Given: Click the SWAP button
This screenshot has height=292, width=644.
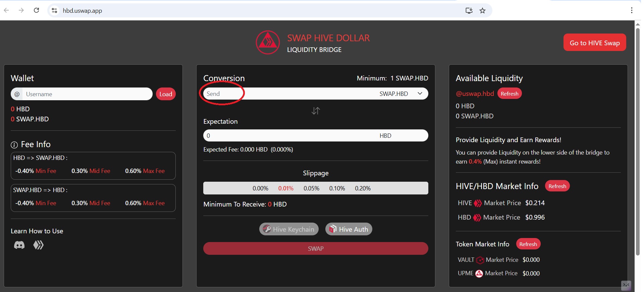Looking at the screenshot, I should (x=316, y=248).
